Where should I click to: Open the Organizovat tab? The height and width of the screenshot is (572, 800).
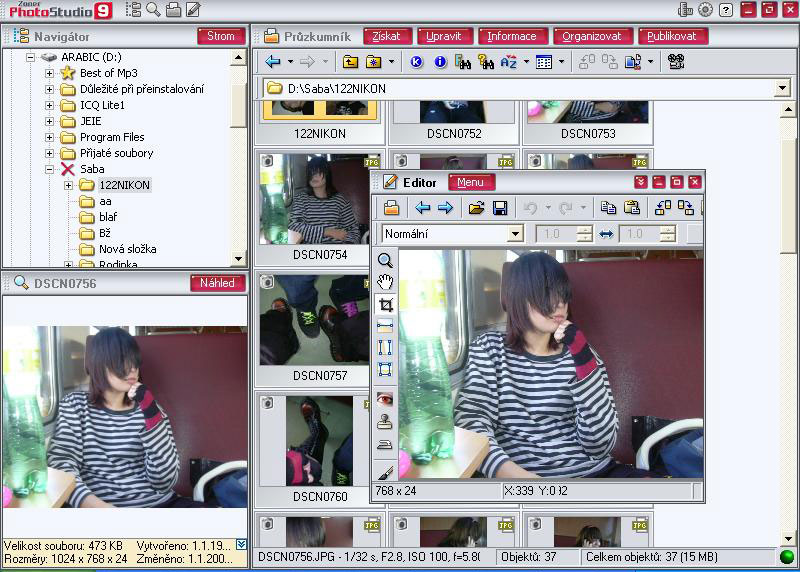pos(592,36)
